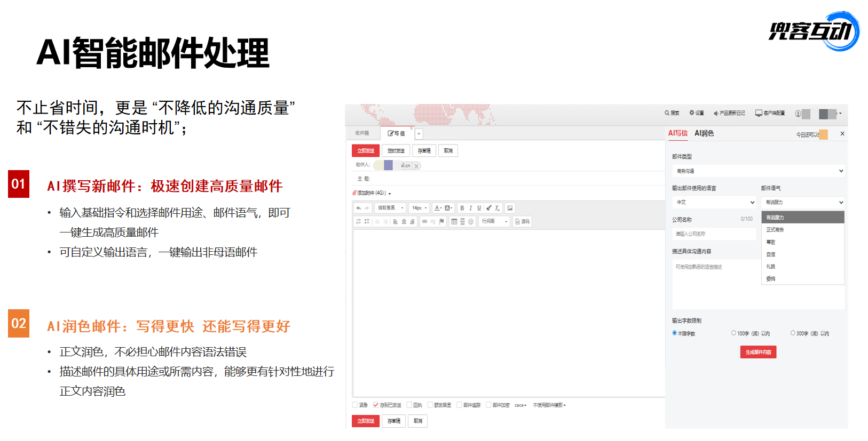Click the insert hyperlink icon
The height and width of the screenshot is (441, 868).
425,221
